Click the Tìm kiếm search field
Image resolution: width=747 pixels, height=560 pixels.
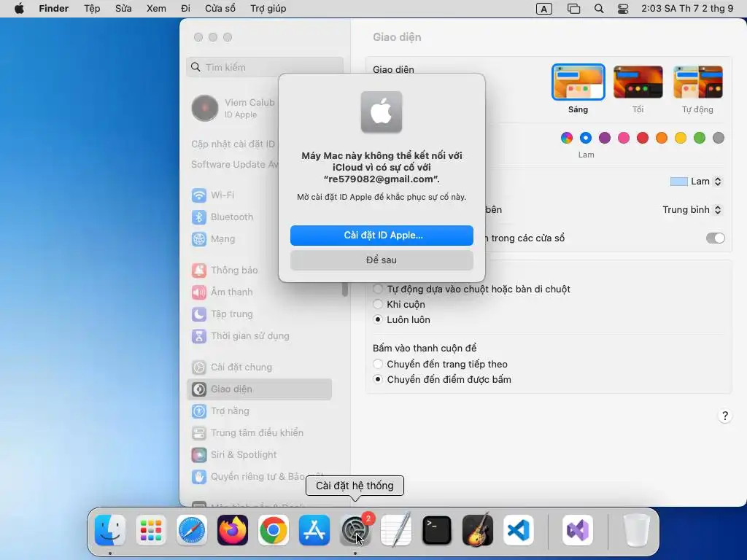tap(265, 68)
